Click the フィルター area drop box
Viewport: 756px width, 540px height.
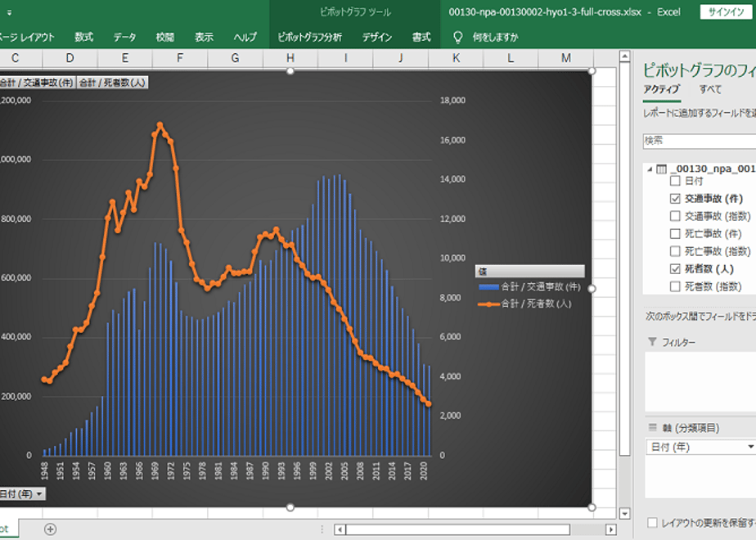(700, 381)
